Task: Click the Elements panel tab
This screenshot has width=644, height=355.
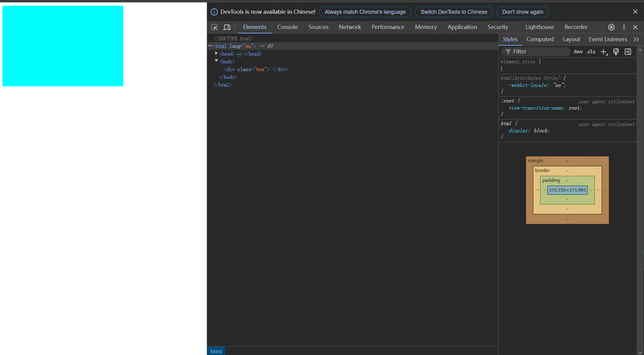Action: pyautogui.click(x=255, y=27)
